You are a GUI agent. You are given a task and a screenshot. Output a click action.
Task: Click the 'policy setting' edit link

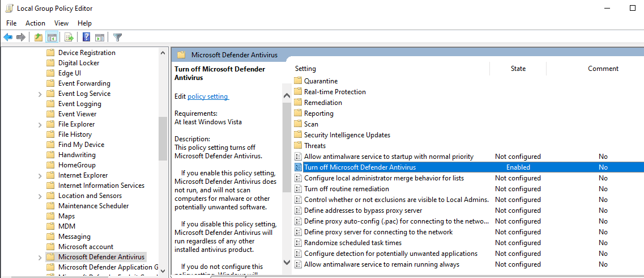pyautogui.click(x=208, y=96)
